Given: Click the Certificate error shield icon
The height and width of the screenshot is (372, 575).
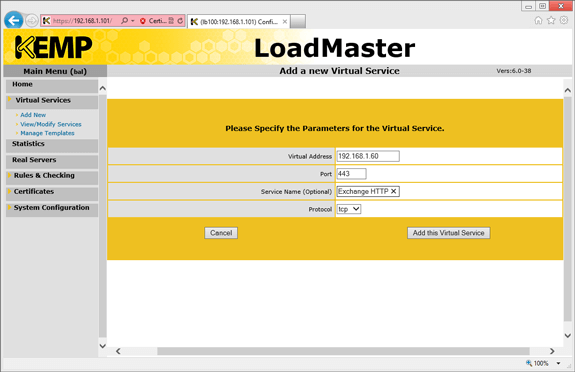Looking at the screenshot, I should point(143,21).
